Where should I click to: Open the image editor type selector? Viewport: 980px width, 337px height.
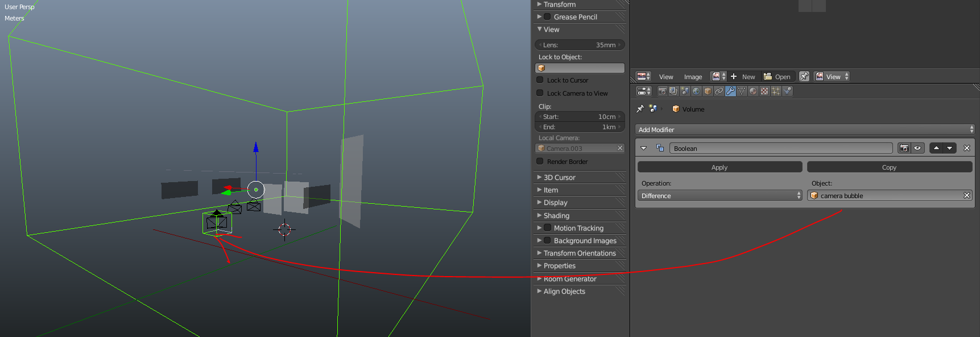tap(644, 76)
